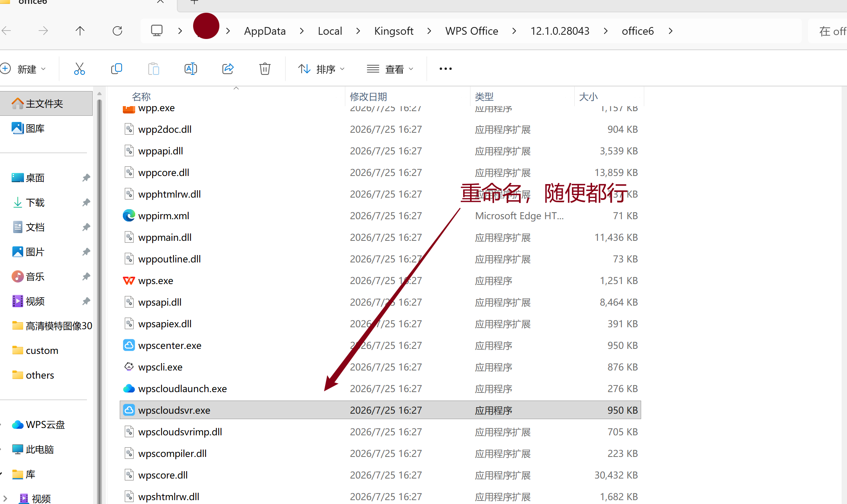Select the wpscloudsvr.exe file row

point(380,410)
